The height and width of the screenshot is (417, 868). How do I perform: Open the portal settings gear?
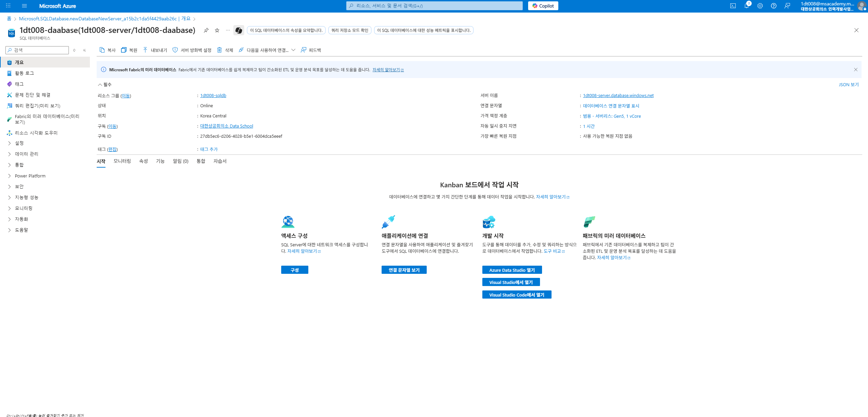(x=760, y=6)
